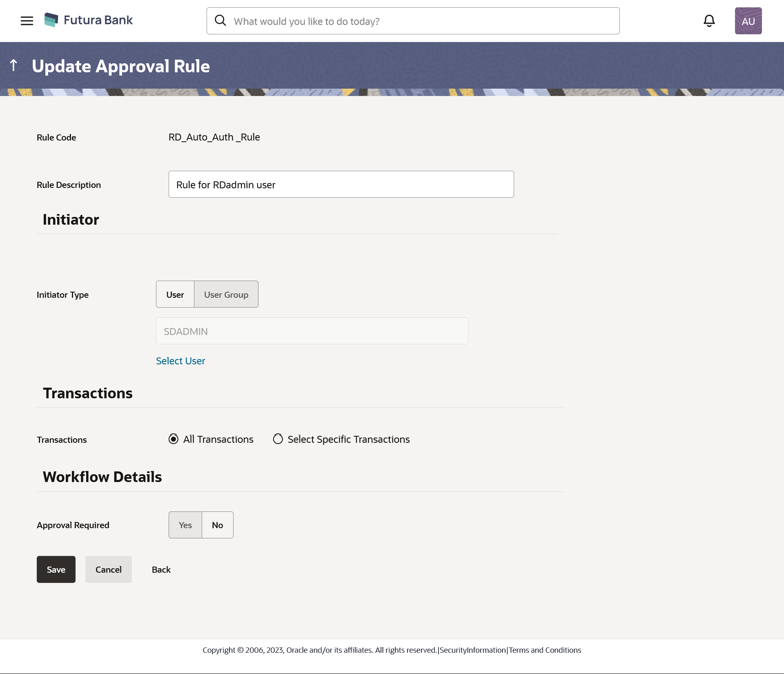Set Initiator Type to User
This screenshot has width=784, height=674.
click(175, 295)
